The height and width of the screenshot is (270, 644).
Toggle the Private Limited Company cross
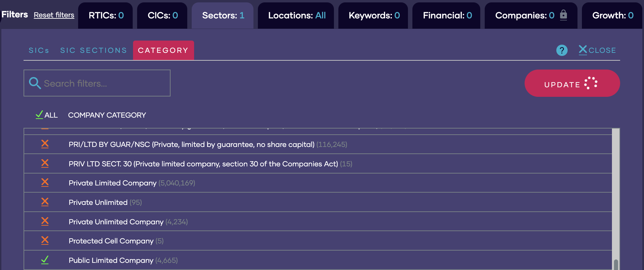point(45,182)
